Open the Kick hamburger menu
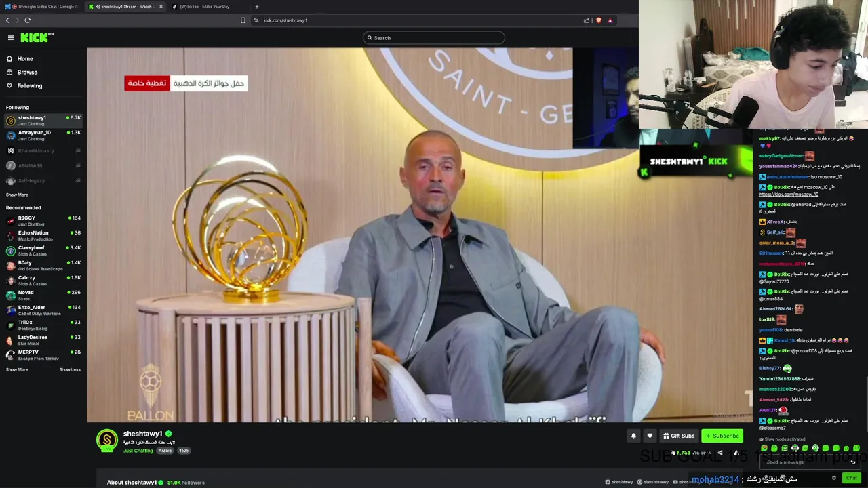 (10, 38)
